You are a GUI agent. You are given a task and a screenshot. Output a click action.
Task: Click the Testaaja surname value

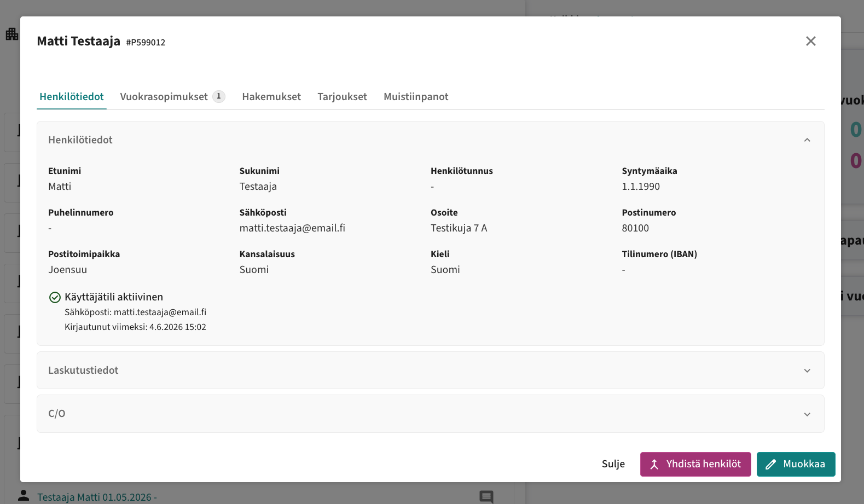tap(258, 187)
